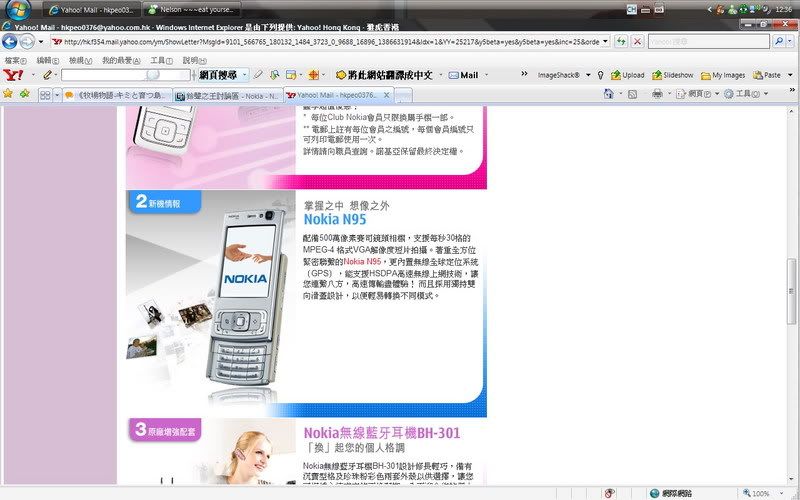
Task: Click the Quick Tabs grid icon
Action: click(x=45, y=95)
